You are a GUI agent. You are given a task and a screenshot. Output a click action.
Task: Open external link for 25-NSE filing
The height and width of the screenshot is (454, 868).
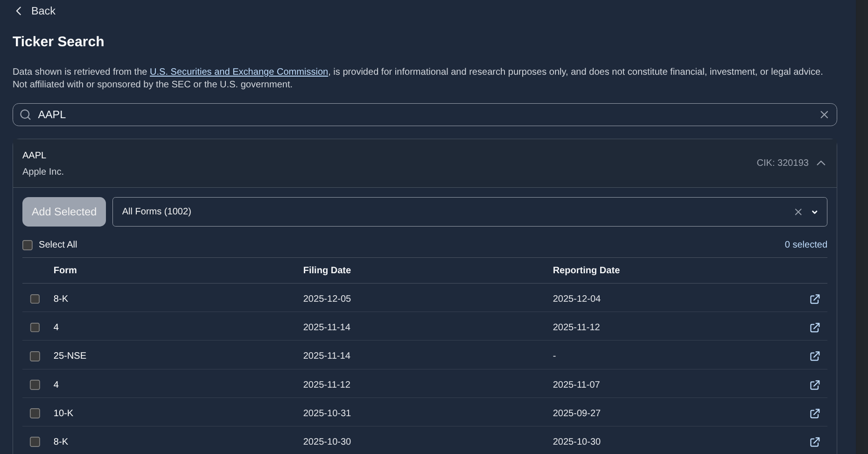click(x=815, y=356)
